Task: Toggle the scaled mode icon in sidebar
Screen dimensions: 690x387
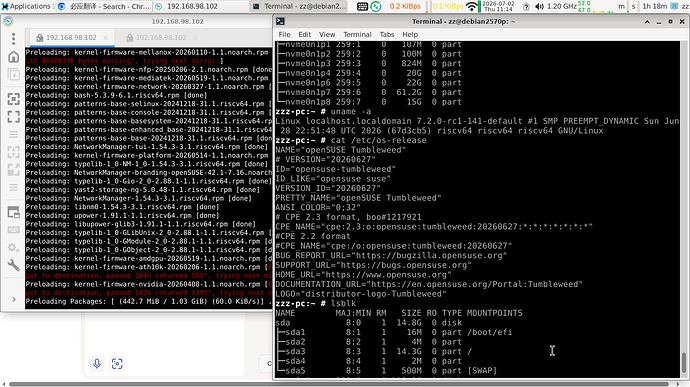Action: coord(14,170)
